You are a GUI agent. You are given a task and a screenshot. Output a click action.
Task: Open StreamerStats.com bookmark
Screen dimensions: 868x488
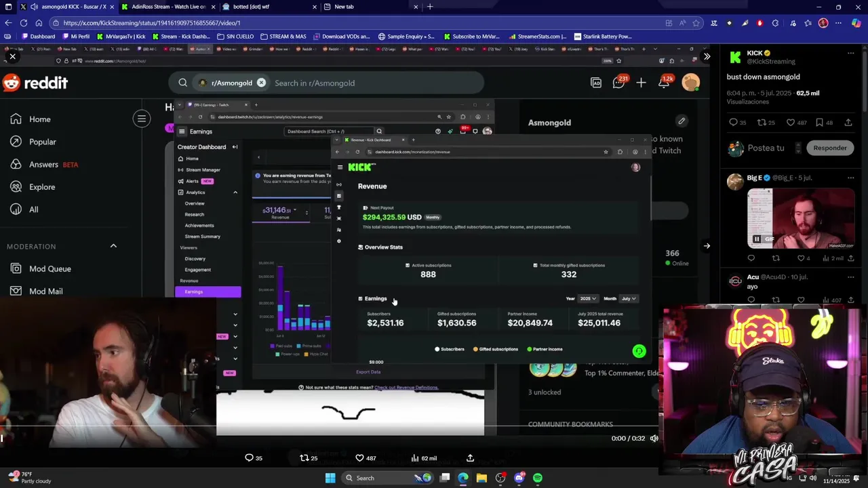[538, 37]
